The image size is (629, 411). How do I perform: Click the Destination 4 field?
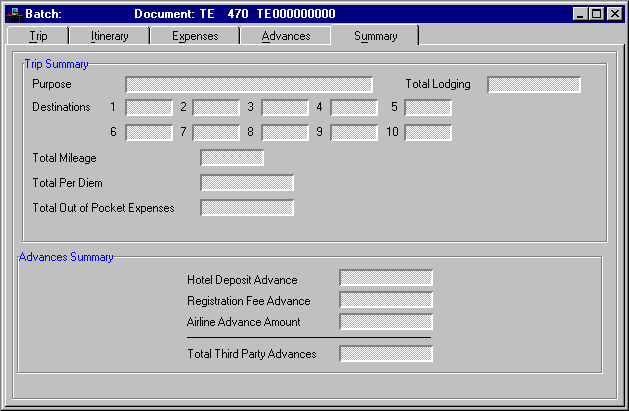click(x=354, y=107)
